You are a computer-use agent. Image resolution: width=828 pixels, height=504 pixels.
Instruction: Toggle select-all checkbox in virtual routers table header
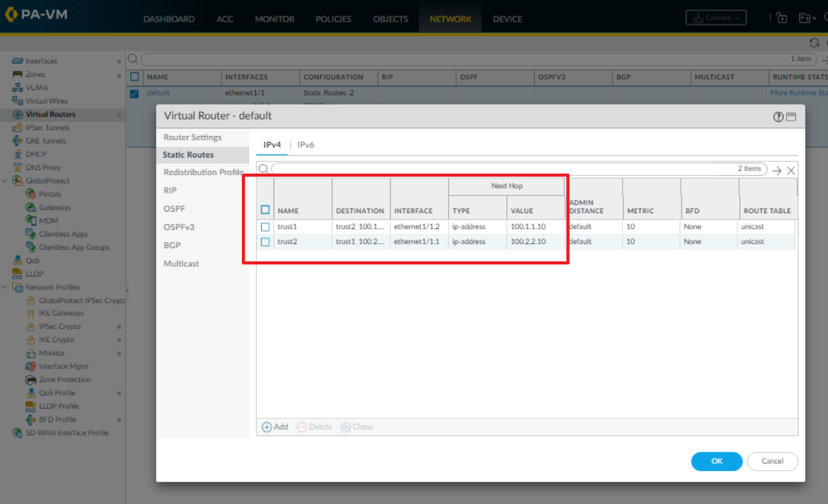click(135, 77)
